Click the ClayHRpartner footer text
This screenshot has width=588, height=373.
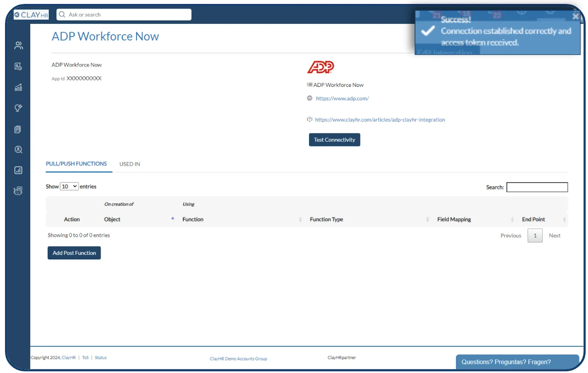click(342, 358)
